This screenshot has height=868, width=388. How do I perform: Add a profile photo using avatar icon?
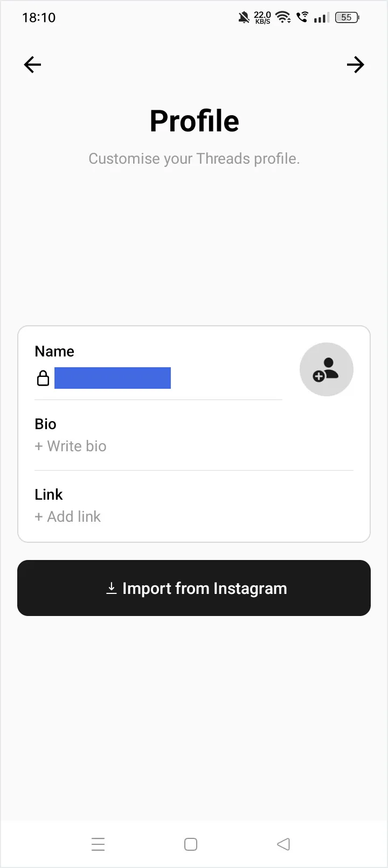326,369
